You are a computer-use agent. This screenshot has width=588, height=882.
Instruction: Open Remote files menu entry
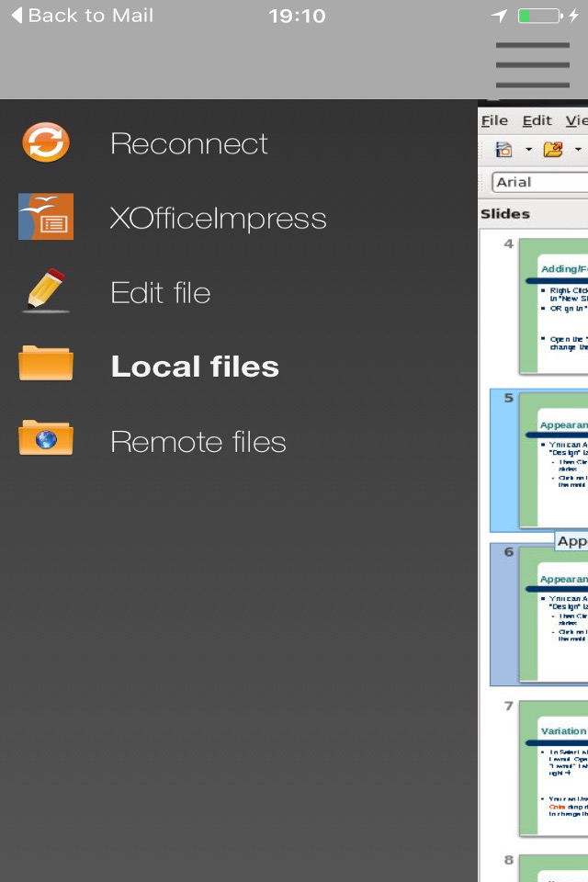[198, 442]
